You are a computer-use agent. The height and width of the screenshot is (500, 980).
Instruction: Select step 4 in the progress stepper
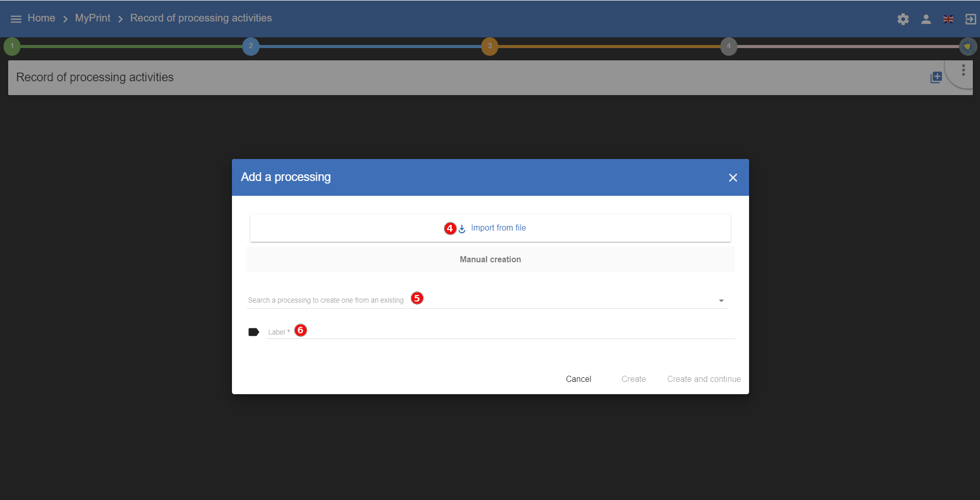pyautogui.click(x=729, y=46)
